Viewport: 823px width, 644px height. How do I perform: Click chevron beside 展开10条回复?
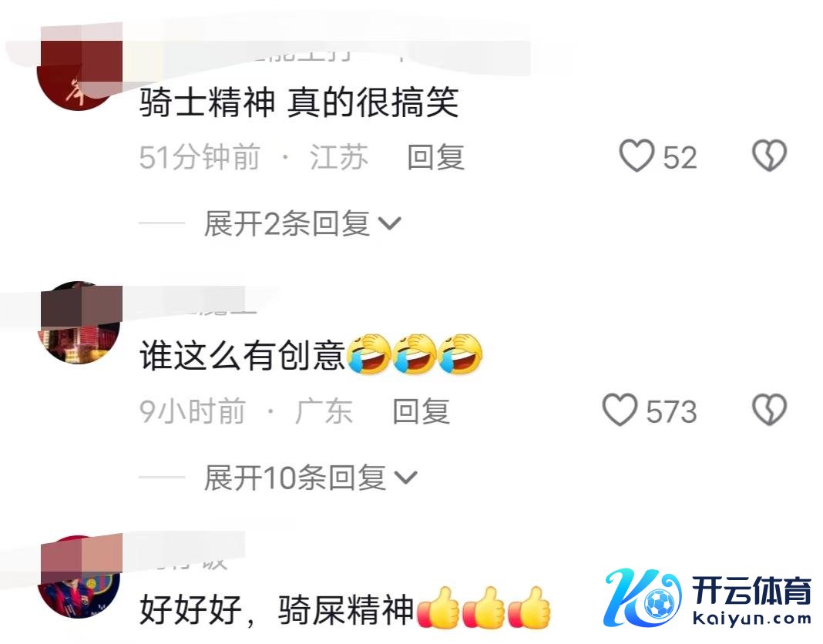coord(405,478)
